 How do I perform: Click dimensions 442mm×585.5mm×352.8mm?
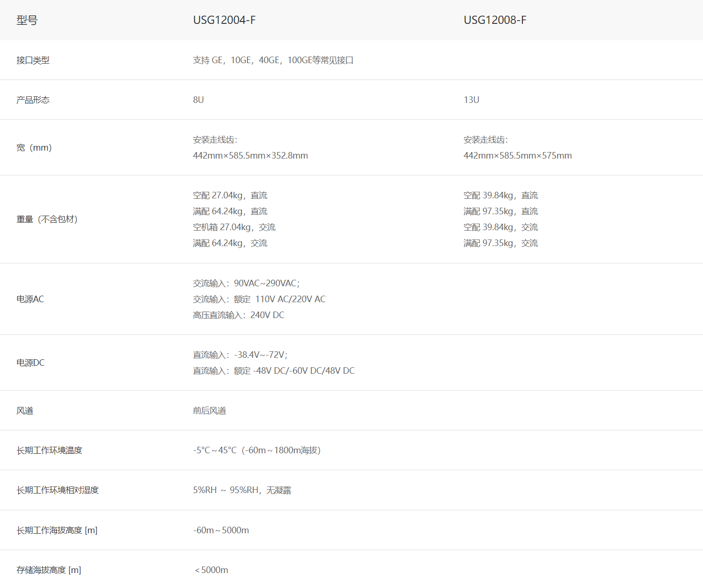tap(250, 156)
